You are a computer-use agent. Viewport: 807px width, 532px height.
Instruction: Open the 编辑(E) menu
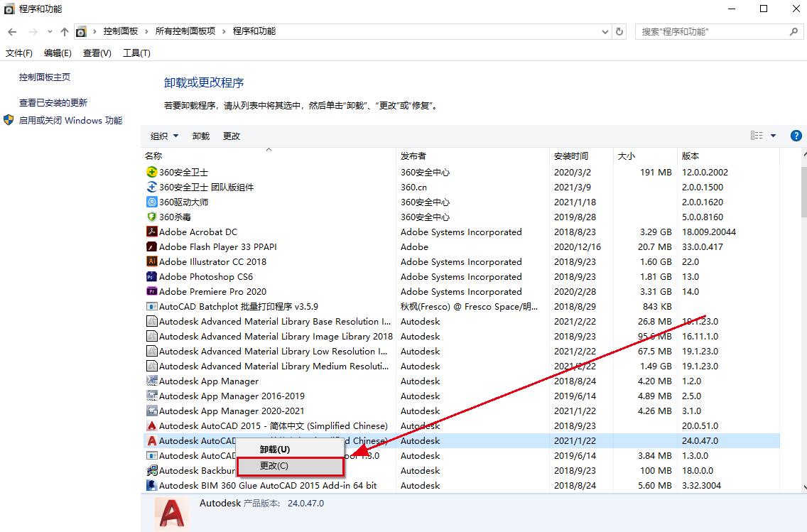pyautogui.click(x=58, y=53)
